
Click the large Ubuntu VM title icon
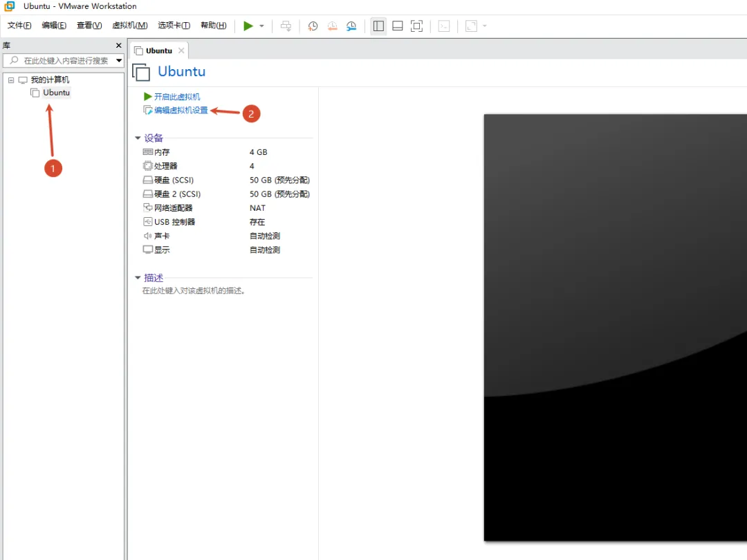141,72
